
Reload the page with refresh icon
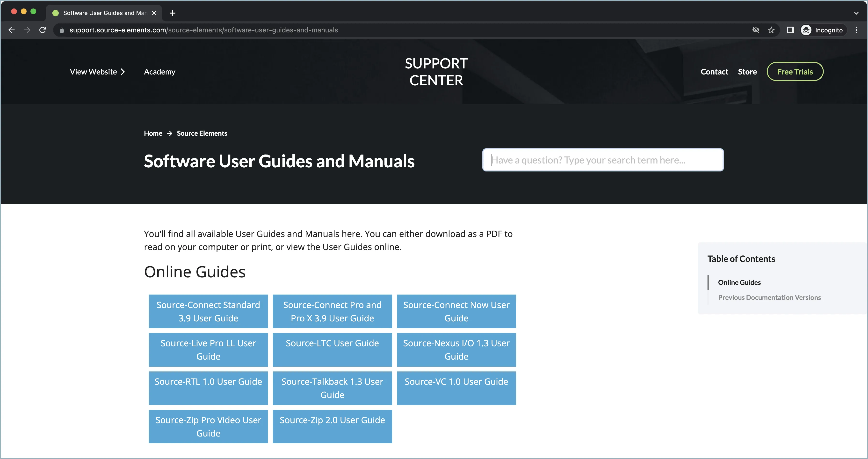(x=43, y=30)
